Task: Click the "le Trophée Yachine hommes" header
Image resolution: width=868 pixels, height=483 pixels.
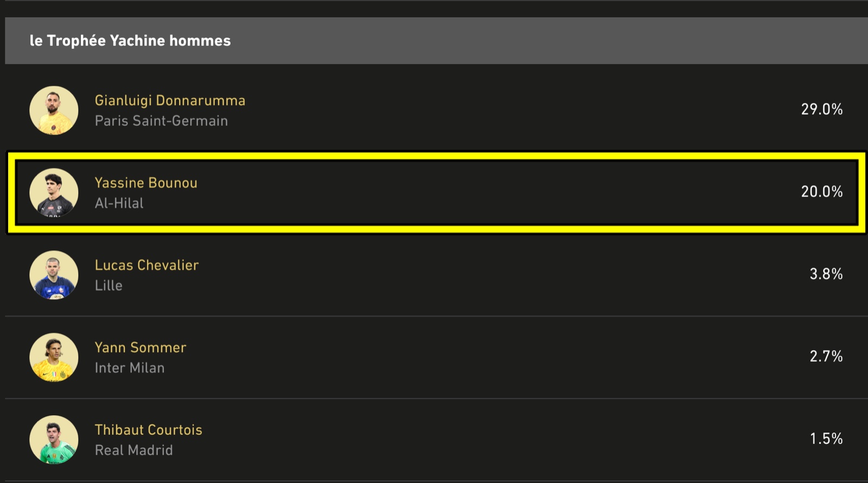Action: [x=130, y=41]
